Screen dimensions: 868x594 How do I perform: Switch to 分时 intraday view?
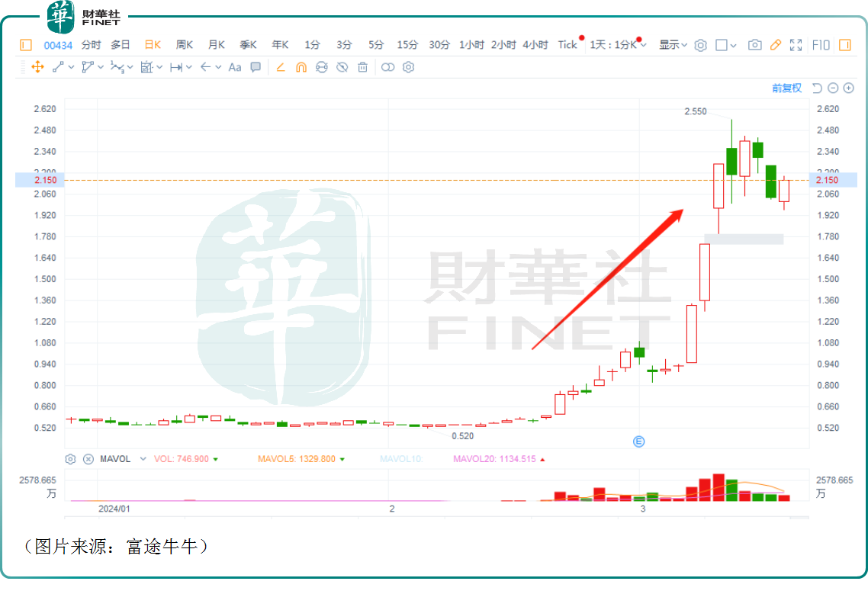(x=92, y=45)
